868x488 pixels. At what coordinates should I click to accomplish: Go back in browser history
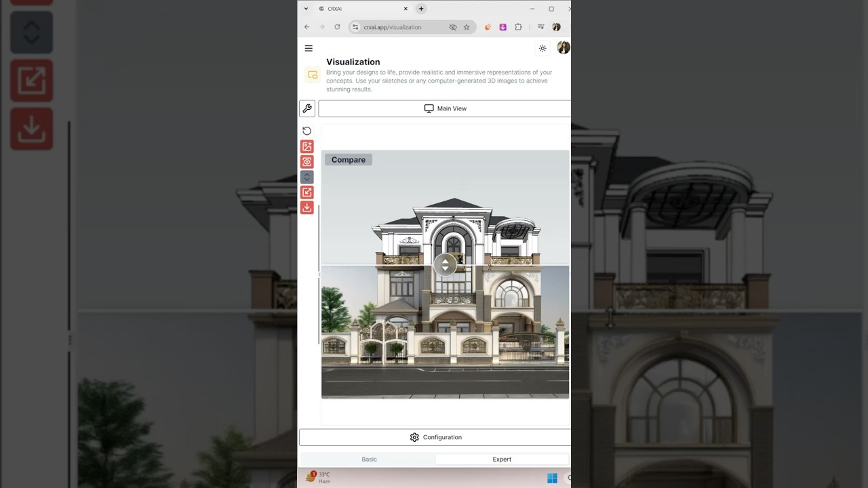(307, 27)
